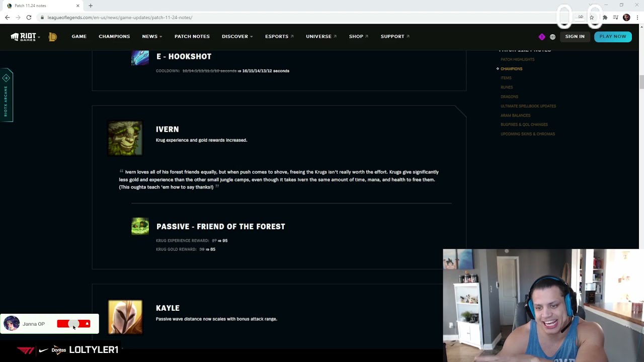Jump to Items section in sidebar

506,78
